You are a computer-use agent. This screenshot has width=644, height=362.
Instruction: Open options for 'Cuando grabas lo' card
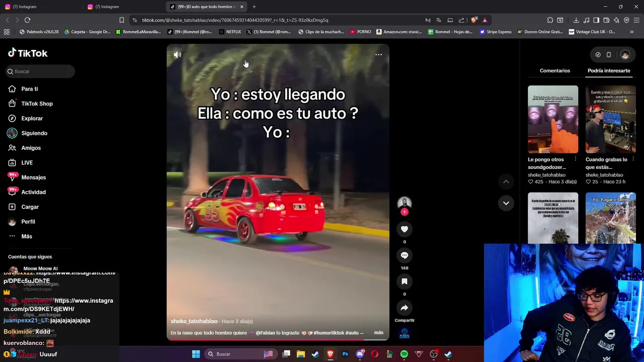coord(633,159)
